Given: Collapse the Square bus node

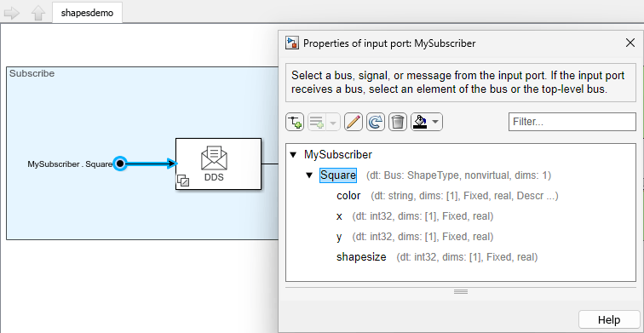Looking at the screenshot, I should pos(309,175).
